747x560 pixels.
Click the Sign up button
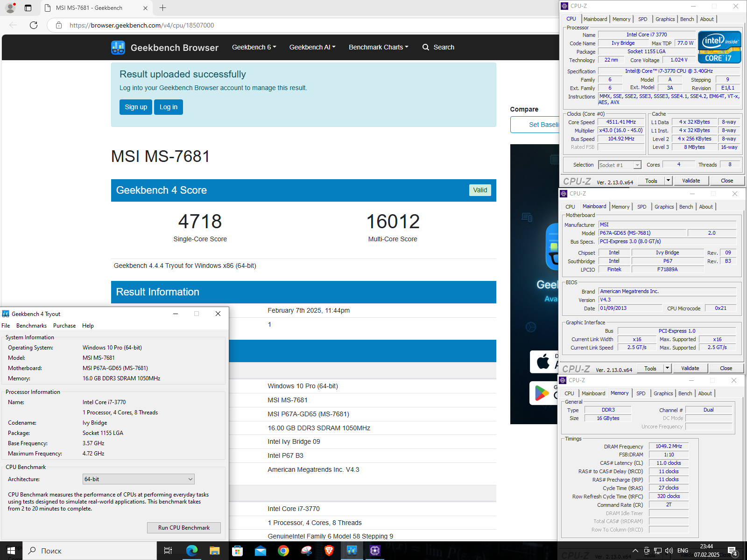click(x=136, y=107)
